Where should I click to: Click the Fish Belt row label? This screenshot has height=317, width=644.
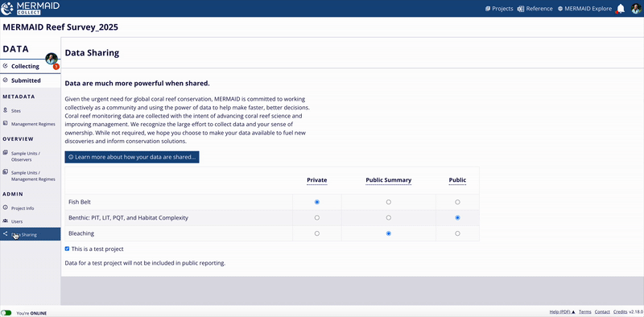80,202
